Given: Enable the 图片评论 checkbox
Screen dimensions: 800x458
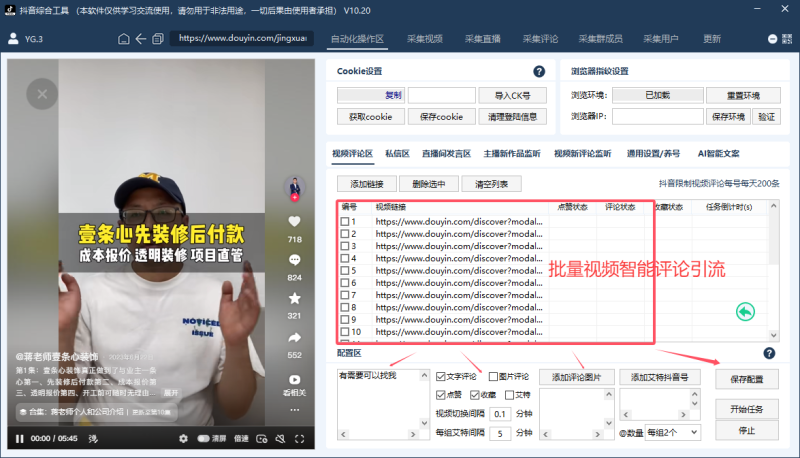Looking at the screenshot, I should tap(493, 376).
